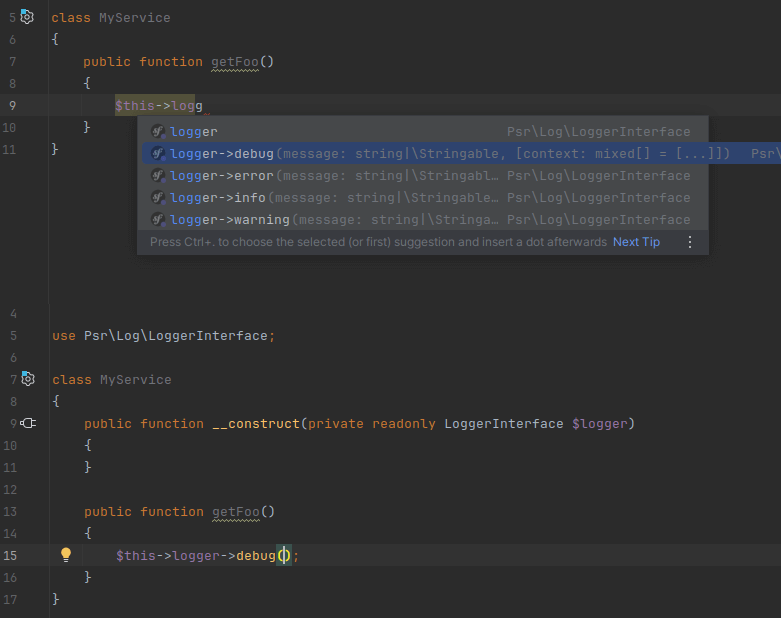Screen dimensions: 781x618
Task: Open the three-dot completion popup options
Action: click(689, 242)
